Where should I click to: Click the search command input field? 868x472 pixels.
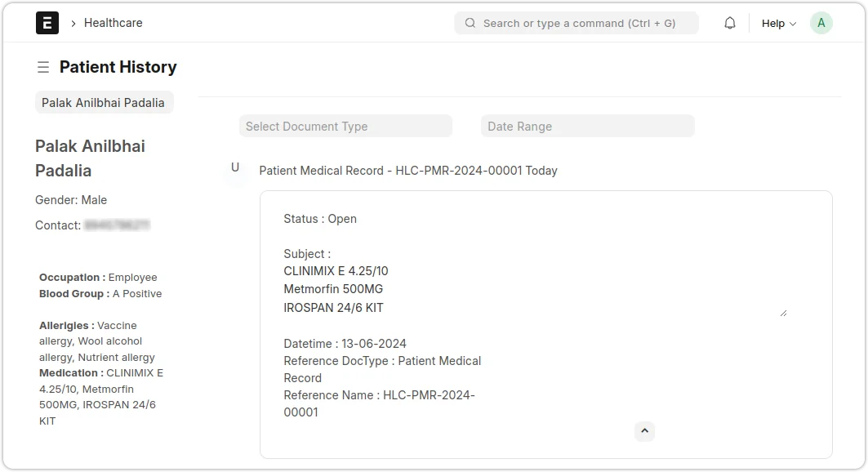(x=576, y=23)
